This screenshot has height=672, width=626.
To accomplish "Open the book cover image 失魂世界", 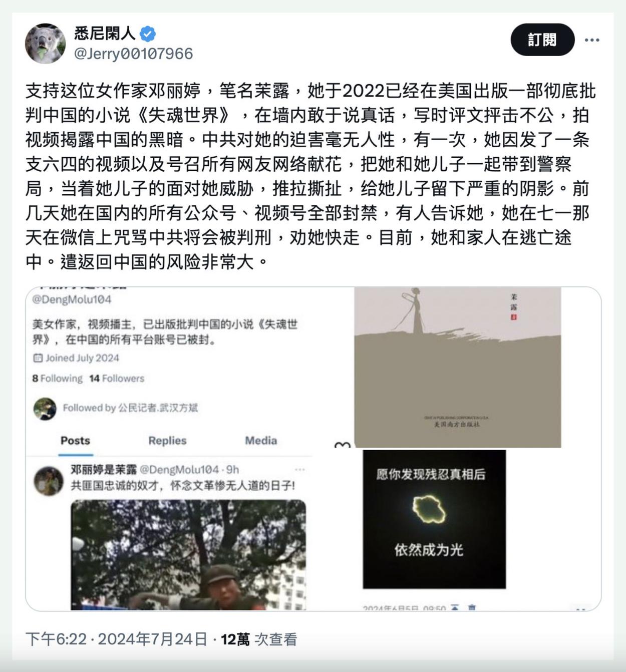I will coord(457,367).
